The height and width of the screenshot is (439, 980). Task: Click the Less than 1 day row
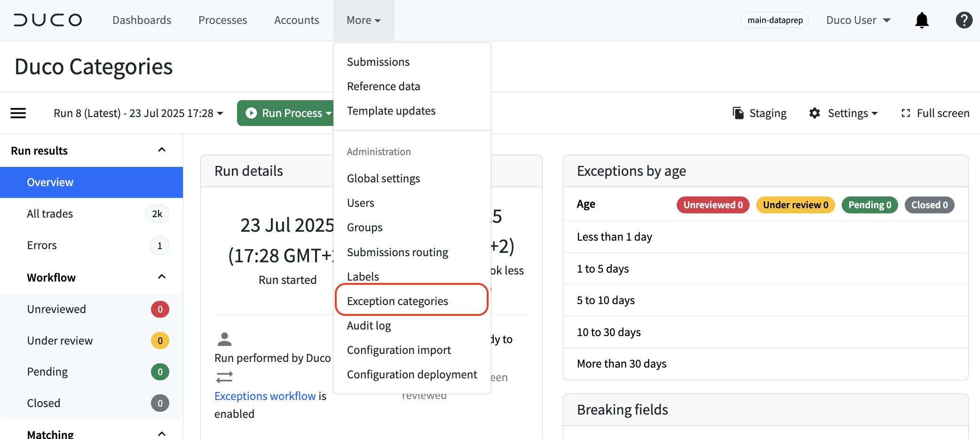coord(766,237)
